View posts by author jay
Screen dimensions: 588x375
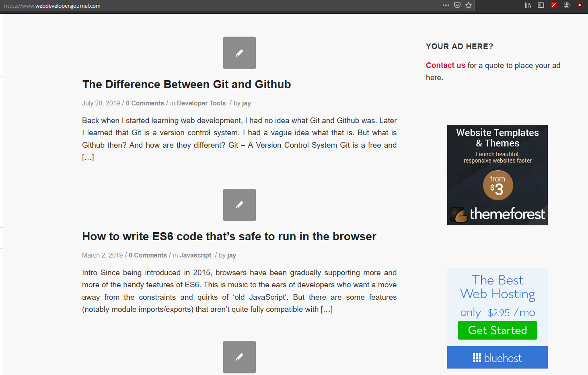tap(246, 103)
